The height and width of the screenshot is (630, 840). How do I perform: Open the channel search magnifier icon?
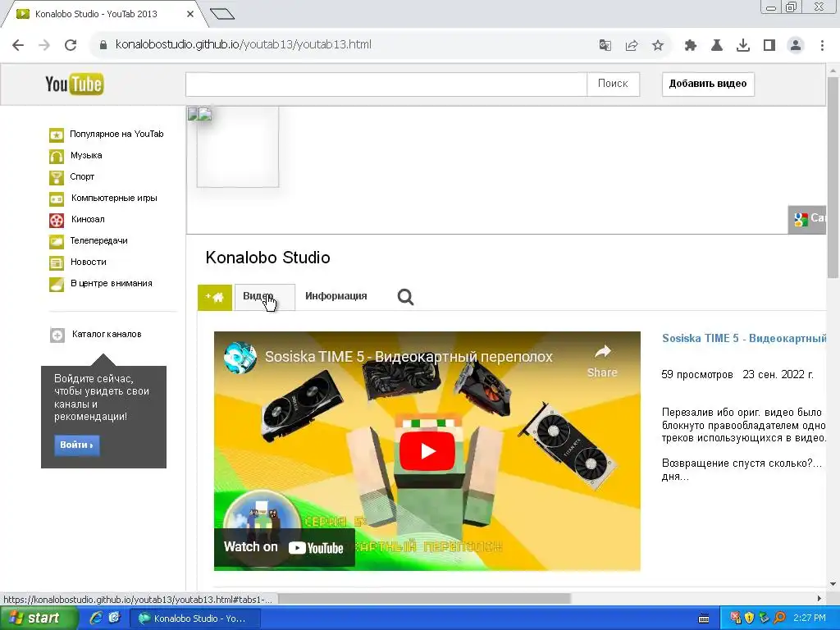[405, 297]
